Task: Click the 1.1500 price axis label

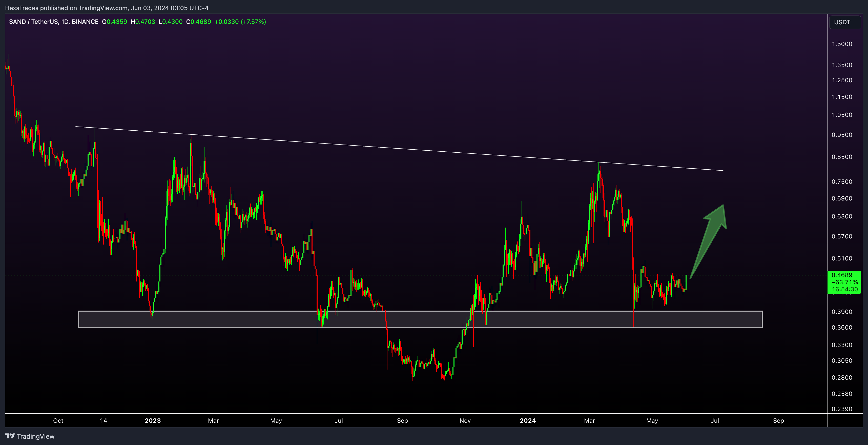Action: point(842,97)
